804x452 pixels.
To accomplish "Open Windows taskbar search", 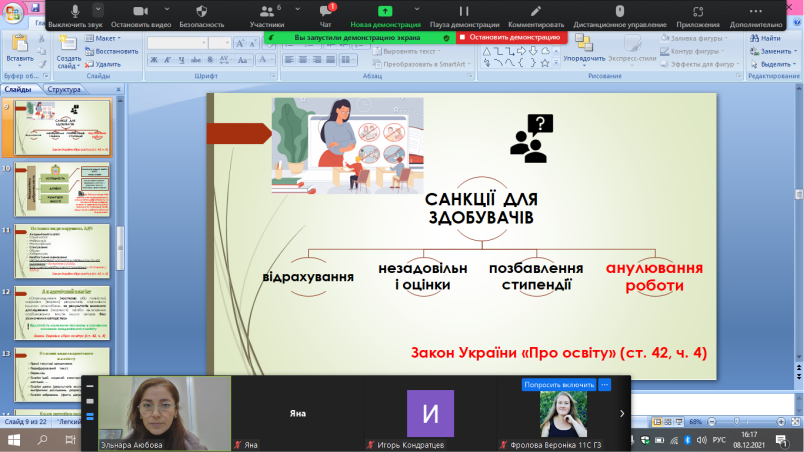I will point(43,440).
